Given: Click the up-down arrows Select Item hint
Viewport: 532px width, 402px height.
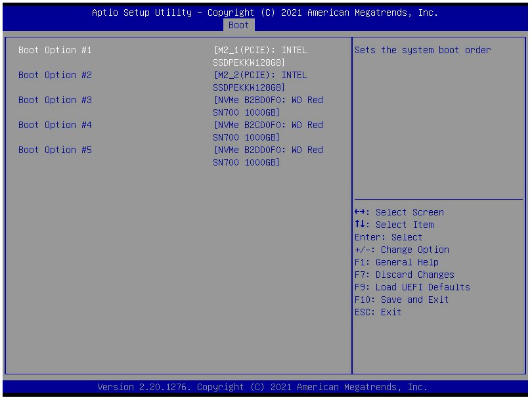Looking at the screenshot, I should pyautogui.click(x=394, y=225).
